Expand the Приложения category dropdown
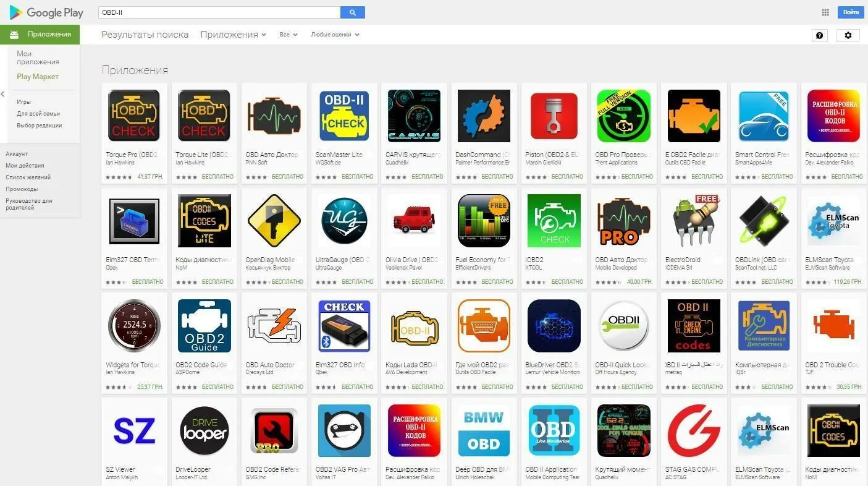The image size is (868, 486). pyautogui.click(x=234, y=35)
